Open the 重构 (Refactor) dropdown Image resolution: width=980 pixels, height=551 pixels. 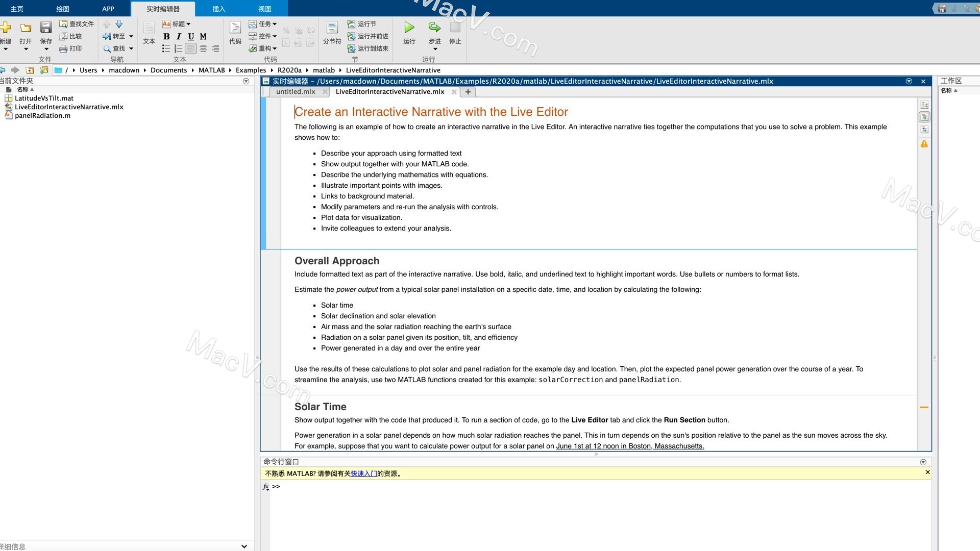coord(263,48)
